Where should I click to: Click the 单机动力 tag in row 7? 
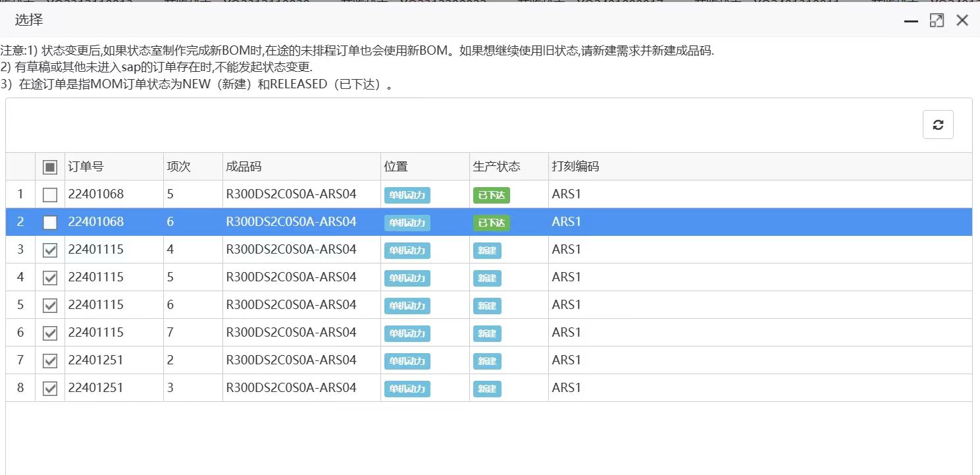[407, 361]
